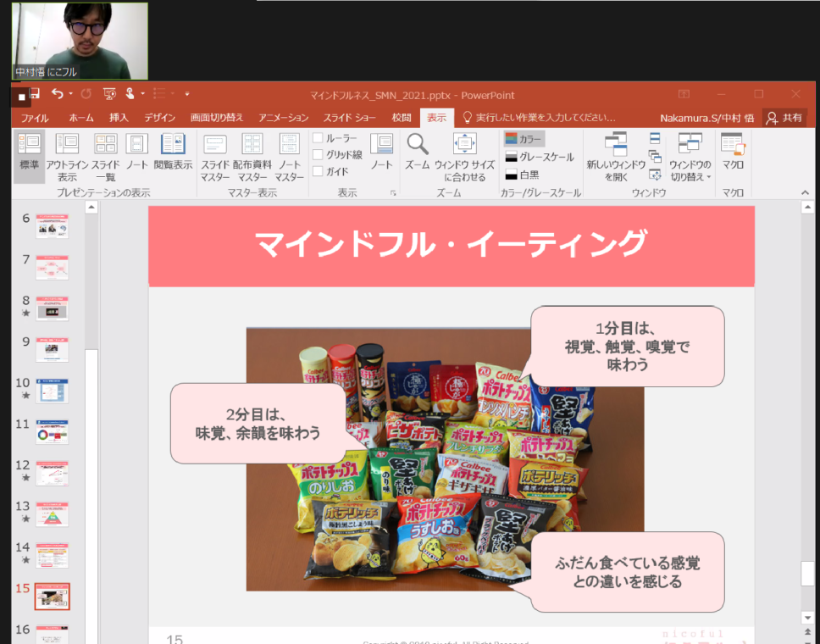Image resolution: width=820 pixels, height=644 pixels.
Task: Open the ファイル tab
Action: (x=35, y=118)
